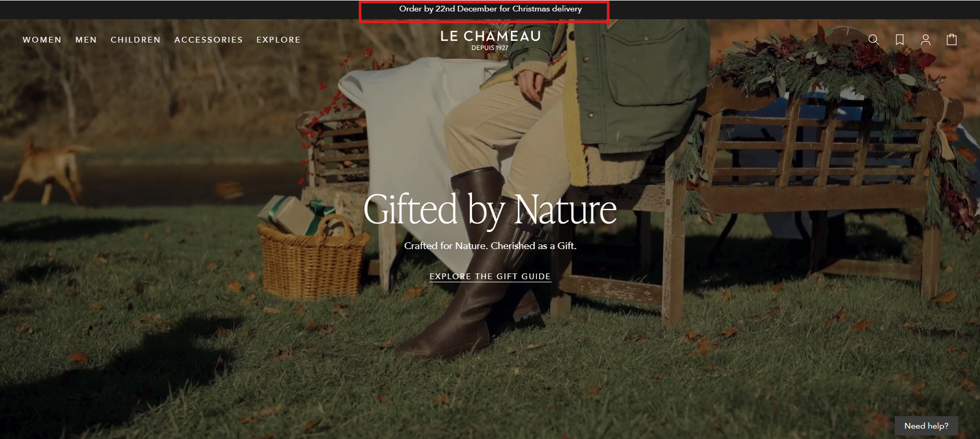The height and width of the screenshot is (439, 980).
Task: Expand the Accessories navigation menu
Action: pos(209,40)
